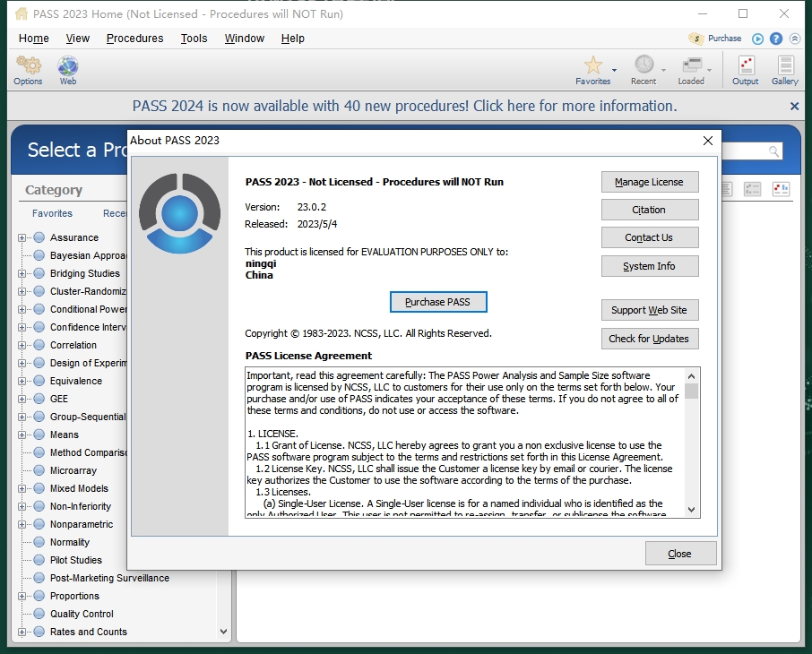Screen dimensions: 812x654
Task: Select the Bayesian Approach category icon
Action: pos(39,255)
